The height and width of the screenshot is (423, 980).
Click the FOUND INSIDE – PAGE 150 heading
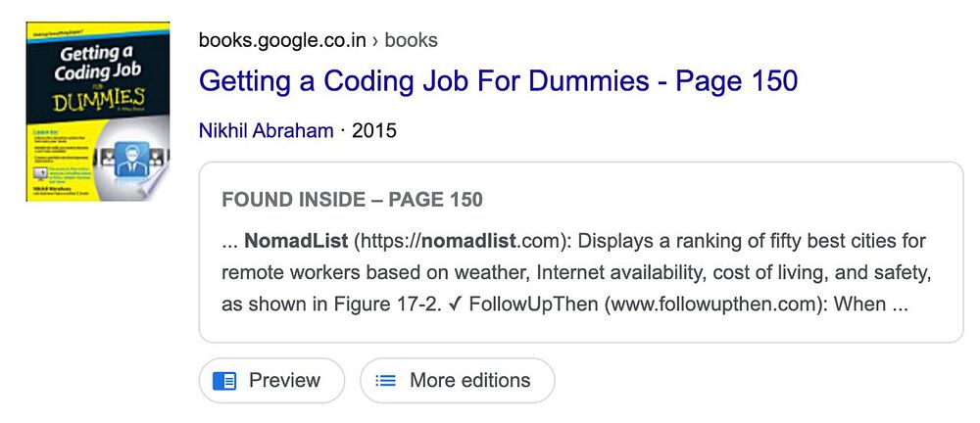(353, 200)
